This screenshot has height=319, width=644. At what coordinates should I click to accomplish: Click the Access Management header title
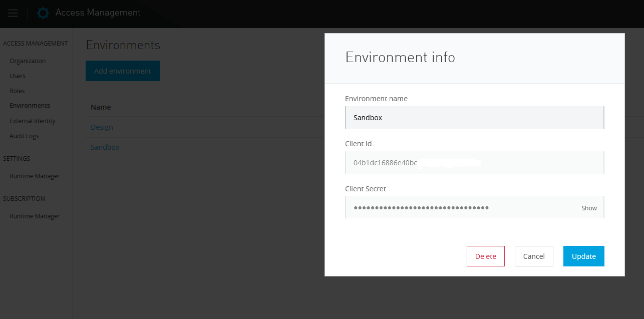pyautogui.click(x=98, y=13)
